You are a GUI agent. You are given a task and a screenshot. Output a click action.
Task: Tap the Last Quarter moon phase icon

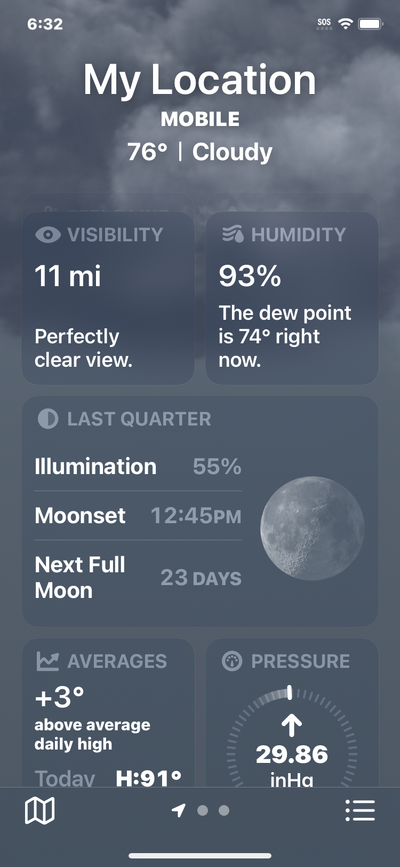(48, 419)
